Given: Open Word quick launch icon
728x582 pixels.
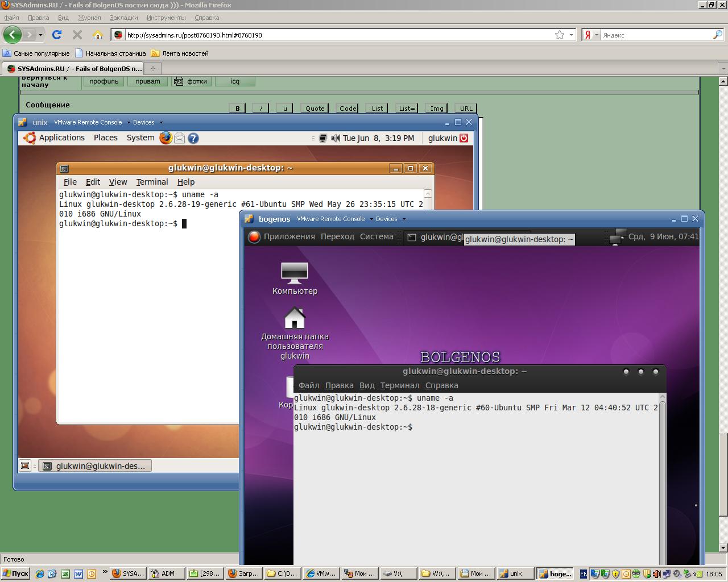Looking at the screenshot, I should point(78,573).
